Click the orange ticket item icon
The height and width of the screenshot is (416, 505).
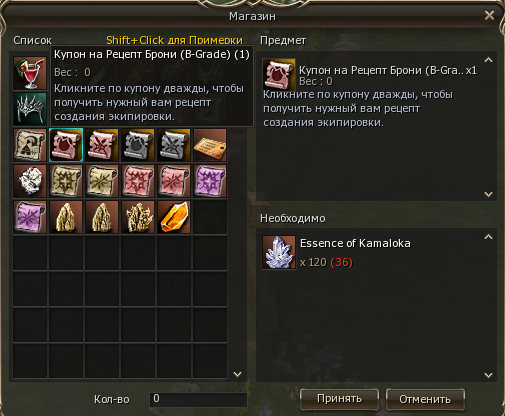210,145
